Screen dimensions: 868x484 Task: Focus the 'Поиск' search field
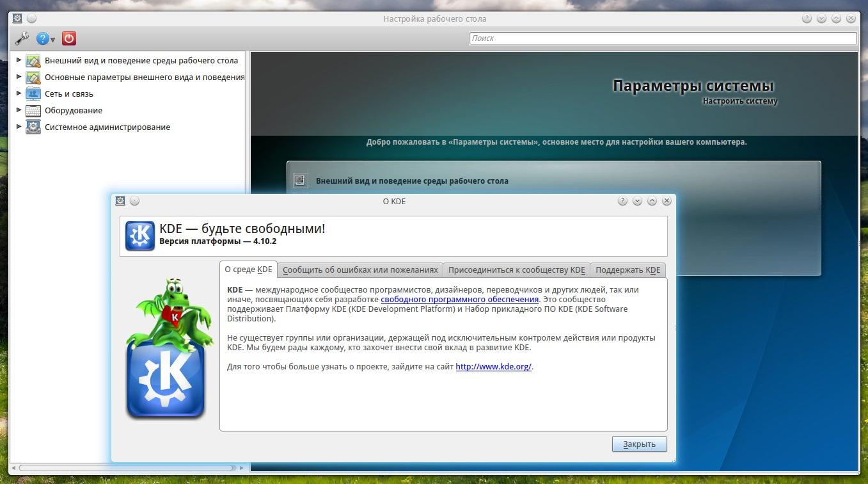(x=663, y=38)
